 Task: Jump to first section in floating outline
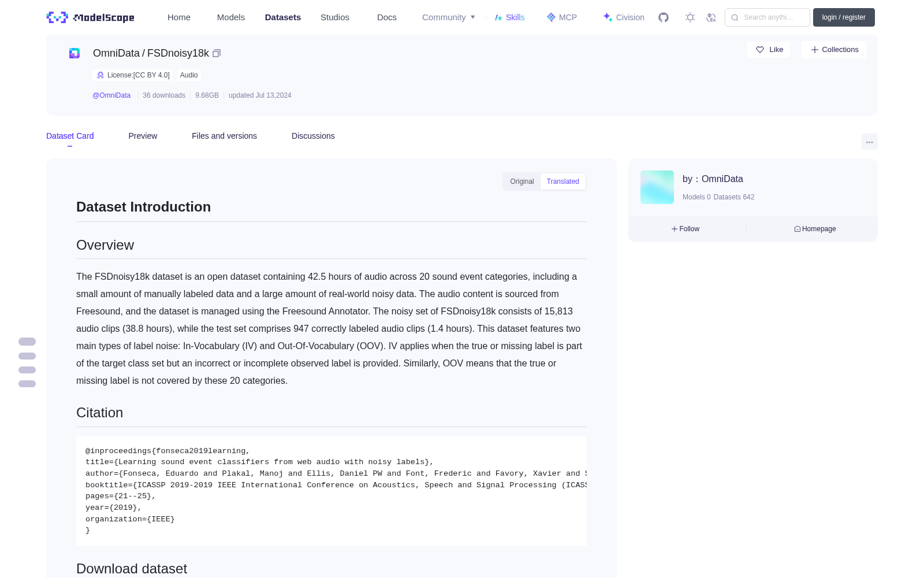27,342
